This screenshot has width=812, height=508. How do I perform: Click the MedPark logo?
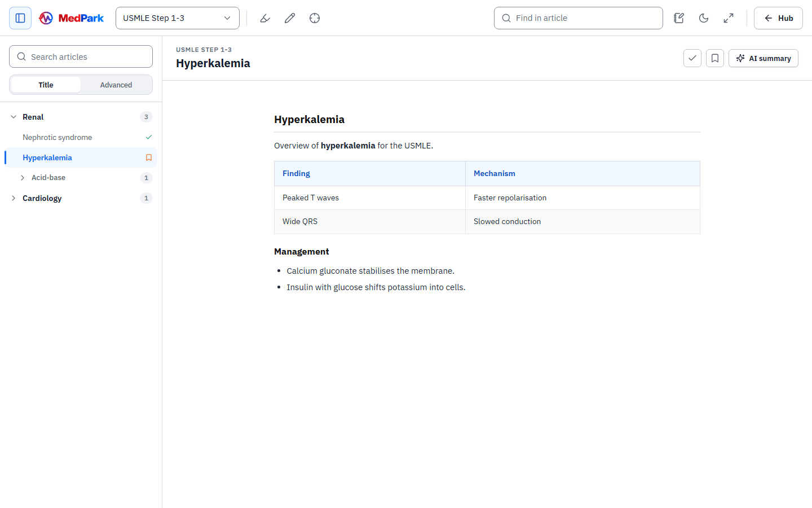[71, 18]
